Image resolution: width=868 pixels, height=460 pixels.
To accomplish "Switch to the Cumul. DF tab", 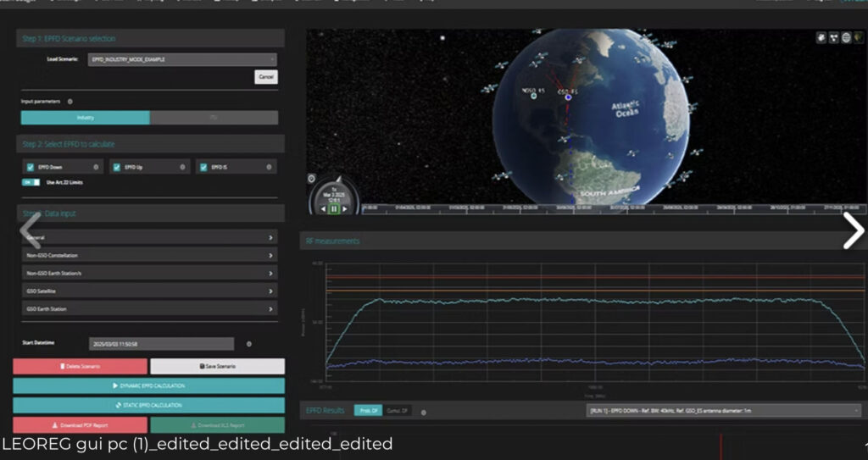I will (396, 411).
